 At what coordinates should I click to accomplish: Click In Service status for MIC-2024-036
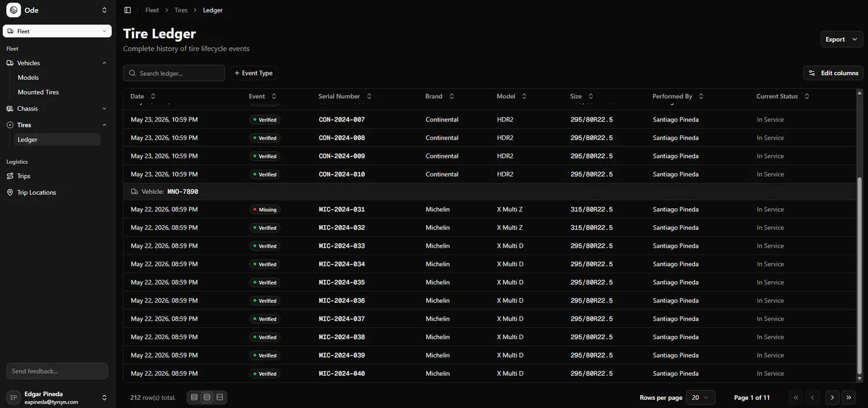pyautogui.click(x=770, y=301)
